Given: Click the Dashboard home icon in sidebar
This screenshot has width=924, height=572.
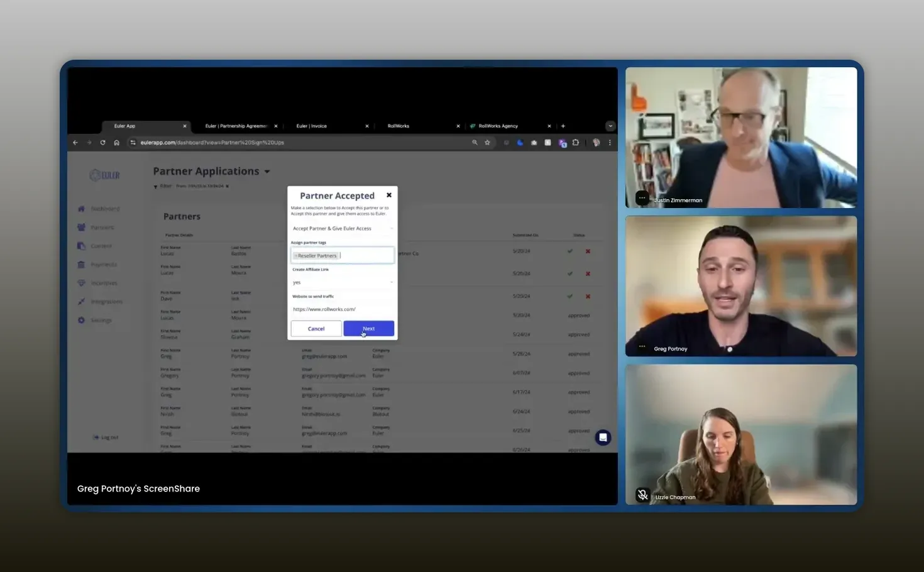Looking at the screenshot, I should click(x=81, y=209).
